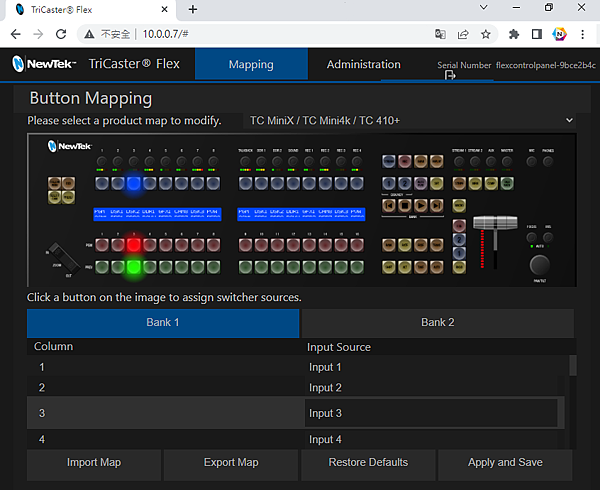Image resolution: width=600 pixels, height=490 pixels.
Task: Select column row '2' in the table
Action: [166, 387]
